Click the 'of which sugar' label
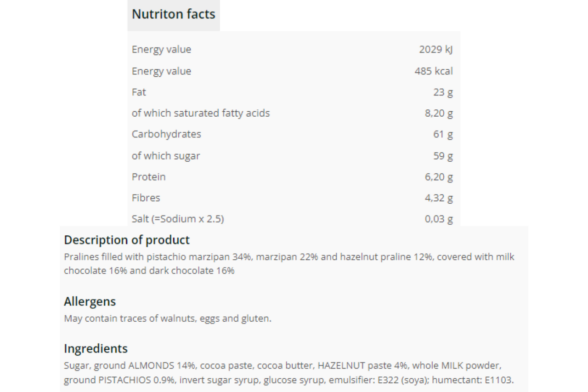Screen dimensions: 588x392 [x=166, y=156]
